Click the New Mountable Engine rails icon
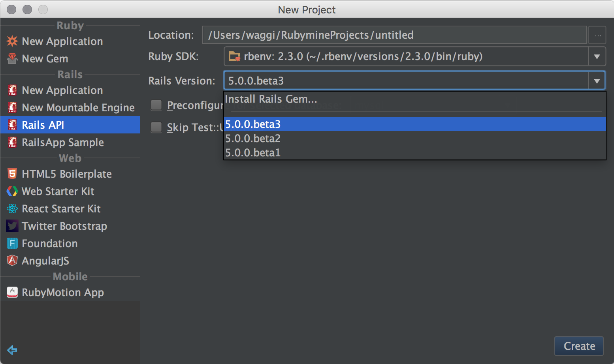This screenshot has height=364, width=614. 12,107
